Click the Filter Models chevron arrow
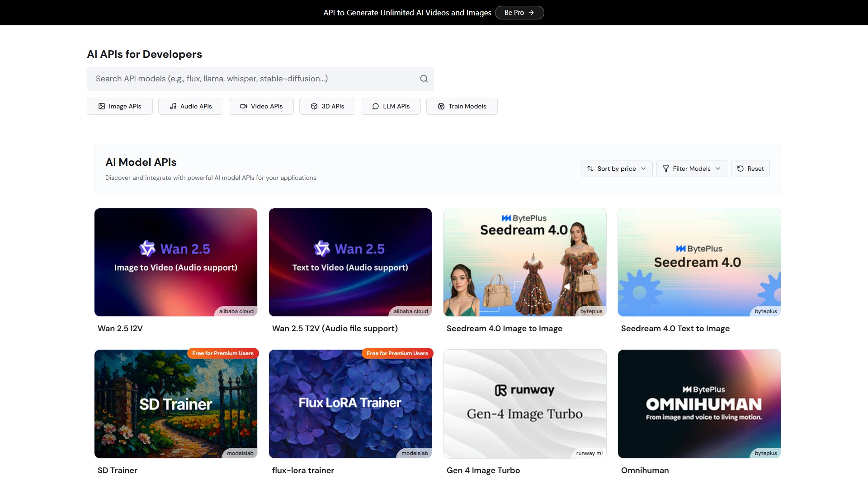This screenshot has height=488, width=868. (x=718, y=169)
